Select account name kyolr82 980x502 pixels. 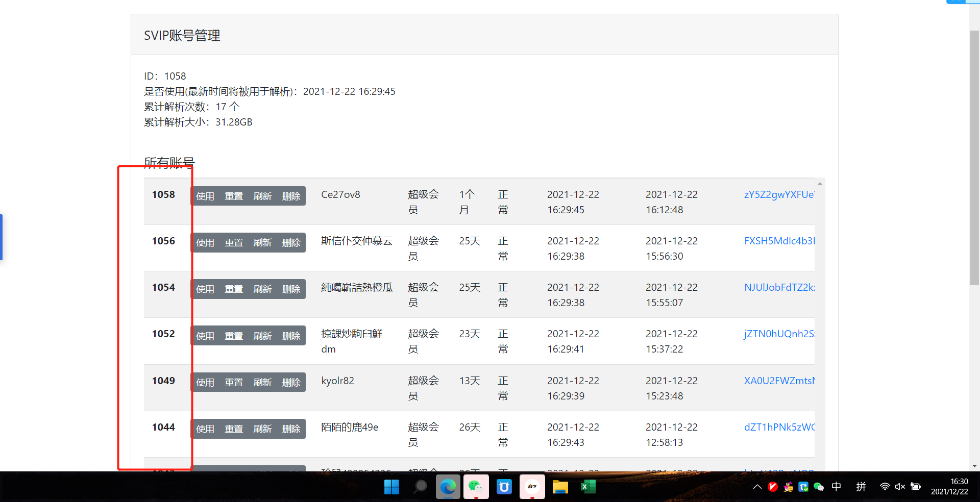[x=337, y=381]
